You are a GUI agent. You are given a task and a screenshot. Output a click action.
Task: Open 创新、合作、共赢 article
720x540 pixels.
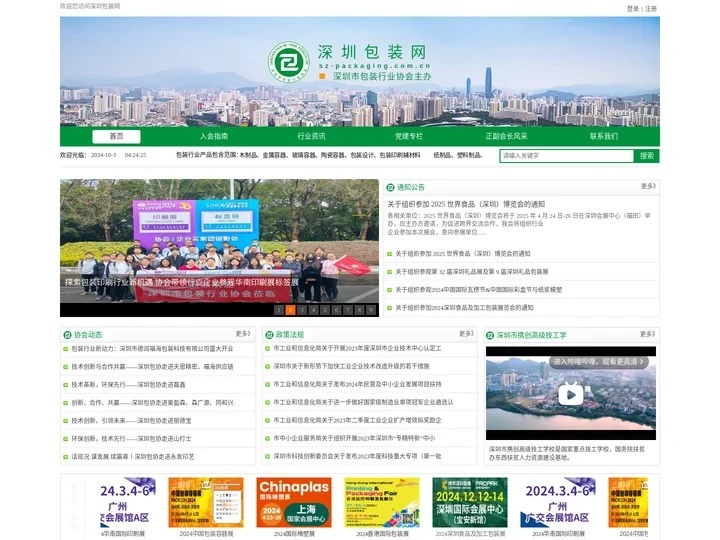(x=152, y=403)
